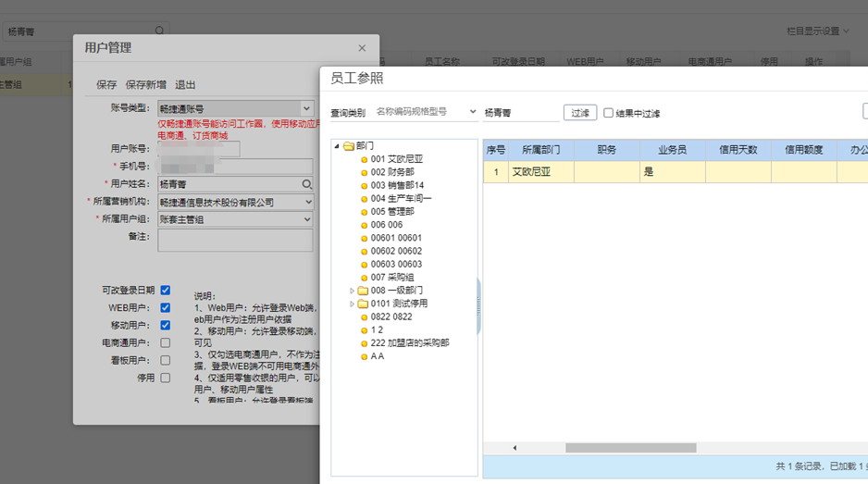Screen dimensions: 868x484
Task: Click 退出 to exit user management
Action: (185, 84)
